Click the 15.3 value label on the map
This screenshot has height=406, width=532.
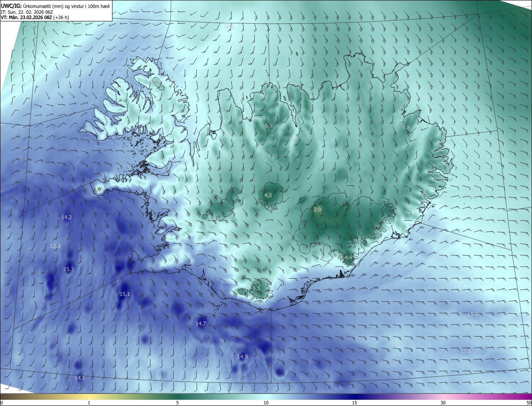point(69,269)
